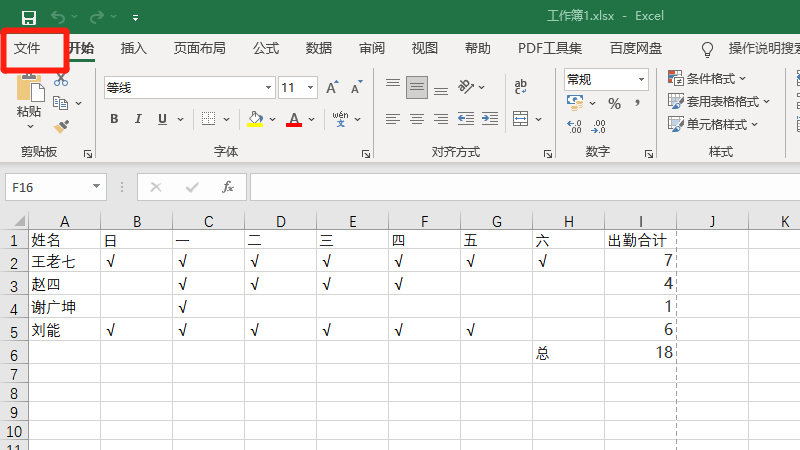Select Bottom Align icon
The width and height of the screenshot is (800, 450).
click(441, 89)
